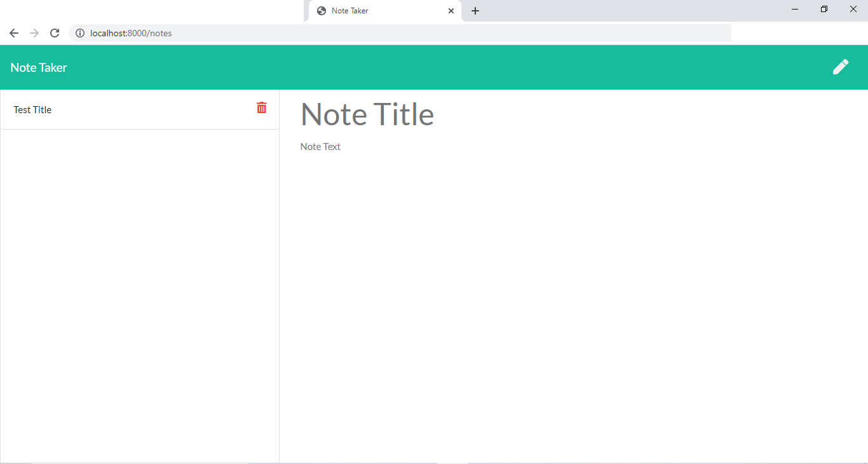Reload the page
Image resolution: width=868 pixels, height=464 pixels.
tap(55, 33)
